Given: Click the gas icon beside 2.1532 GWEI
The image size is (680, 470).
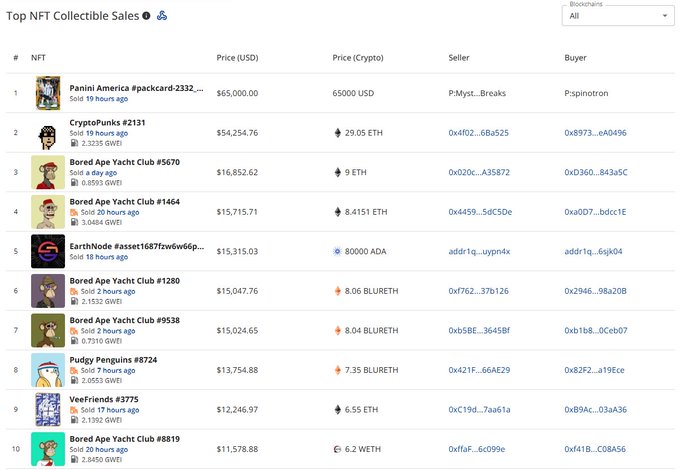Looking at the screenshot, I should click(74, 301).
